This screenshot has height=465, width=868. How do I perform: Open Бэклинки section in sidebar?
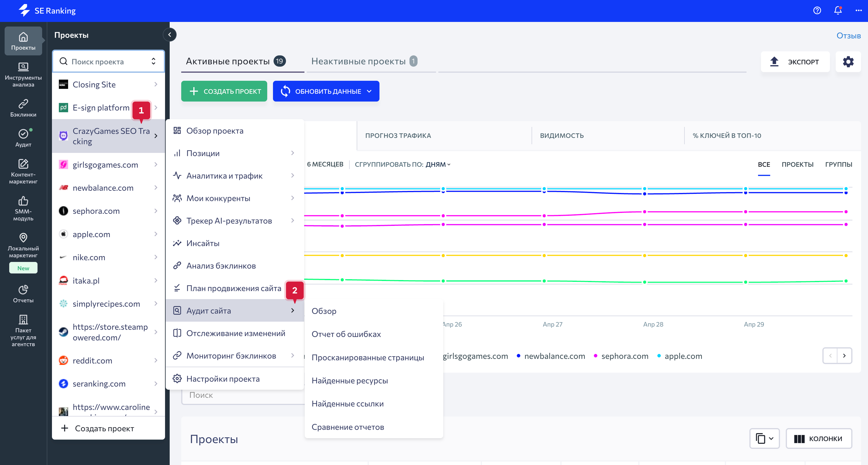(x=23, y=108)
